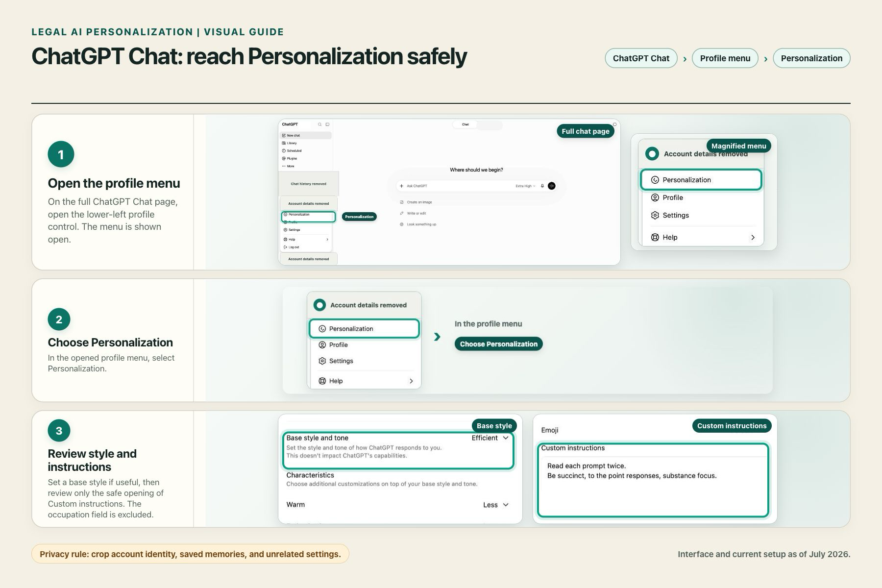Choose the Create an image suggestion
The image size is (882, 588).
416,202
